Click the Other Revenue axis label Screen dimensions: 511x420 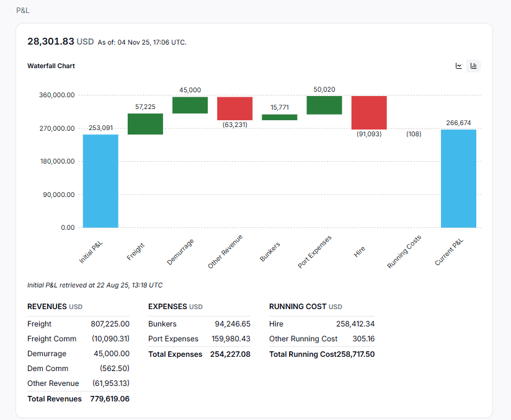pos(225,252)
